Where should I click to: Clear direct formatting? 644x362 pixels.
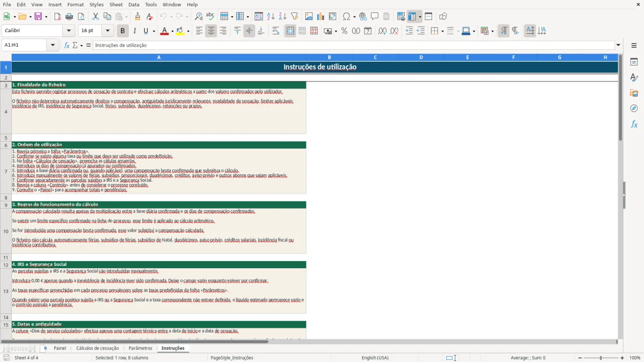click(x=149, y=17)
